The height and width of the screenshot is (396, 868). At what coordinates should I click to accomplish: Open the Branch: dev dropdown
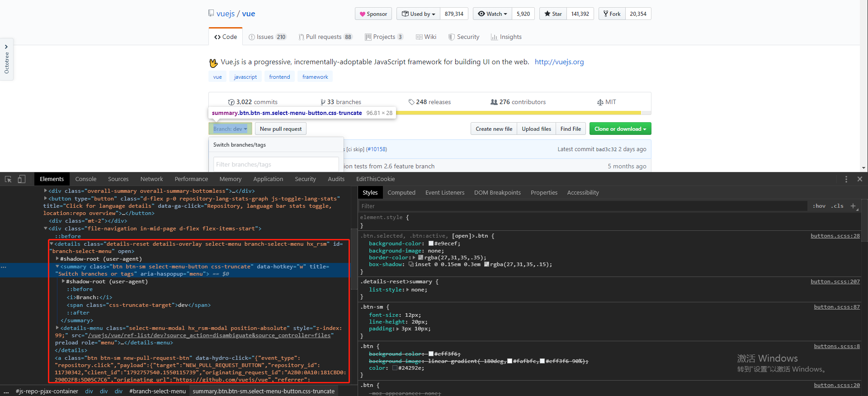tap(230, 129)
